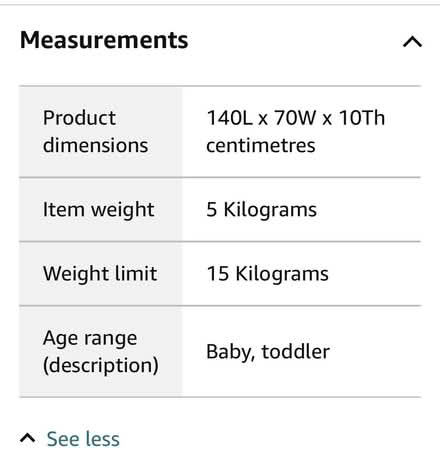Image resolution: width=440 pixels, height=467 pixels.
Task: Click the Kilograms word in Weight limit row
Action: (x=282, y=274)
